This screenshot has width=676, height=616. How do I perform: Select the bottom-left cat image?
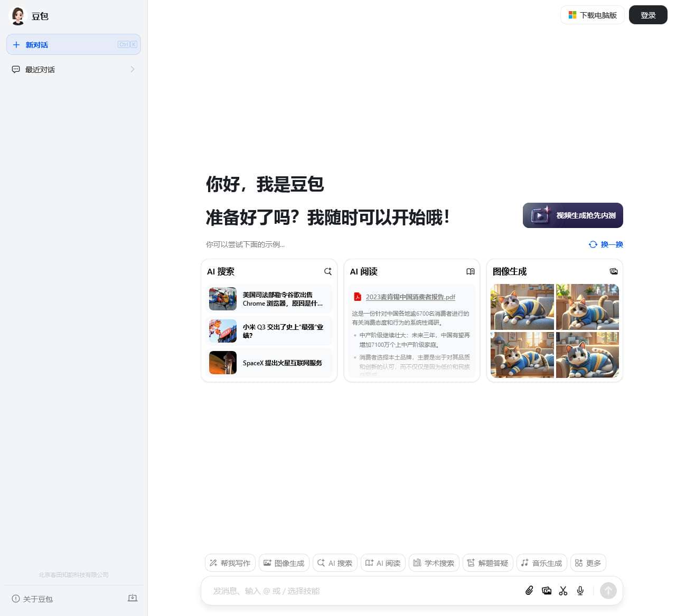point(522,355)
